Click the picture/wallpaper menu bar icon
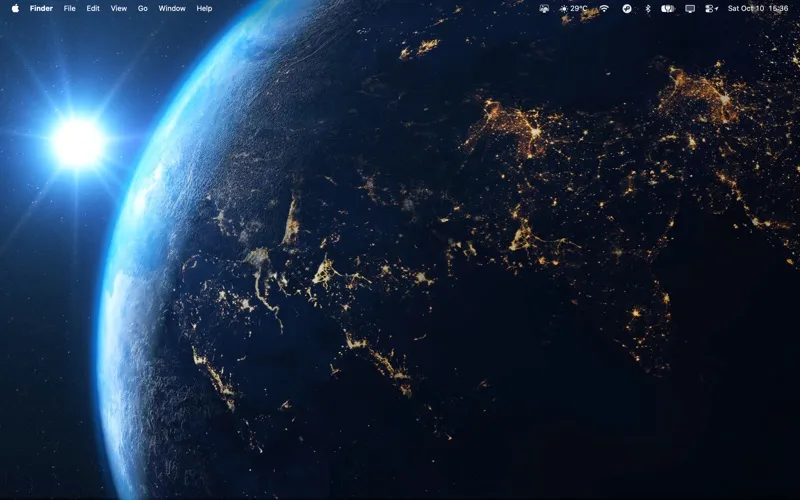 click(x=544, y=8)
